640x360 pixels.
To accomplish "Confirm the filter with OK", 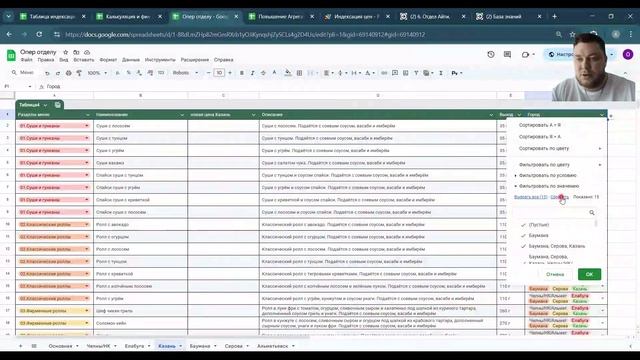I will click(589, 274).
